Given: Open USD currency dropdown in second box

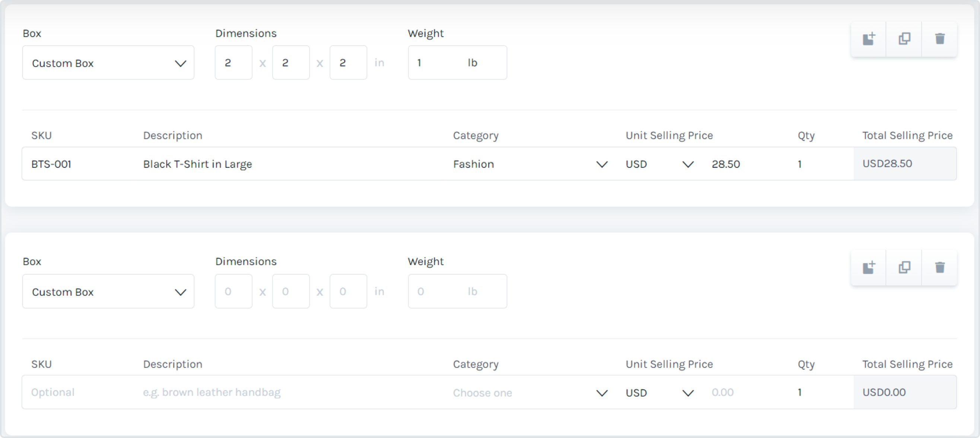Looking at the screenshot, I should pyautogui.click(x=660, y=393).
